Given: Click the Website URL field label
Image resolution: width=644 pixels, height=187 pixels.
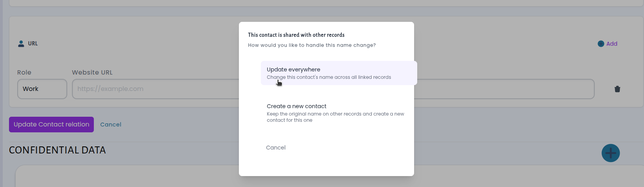Looking at the screenshot, I should [x=92, y=73].
